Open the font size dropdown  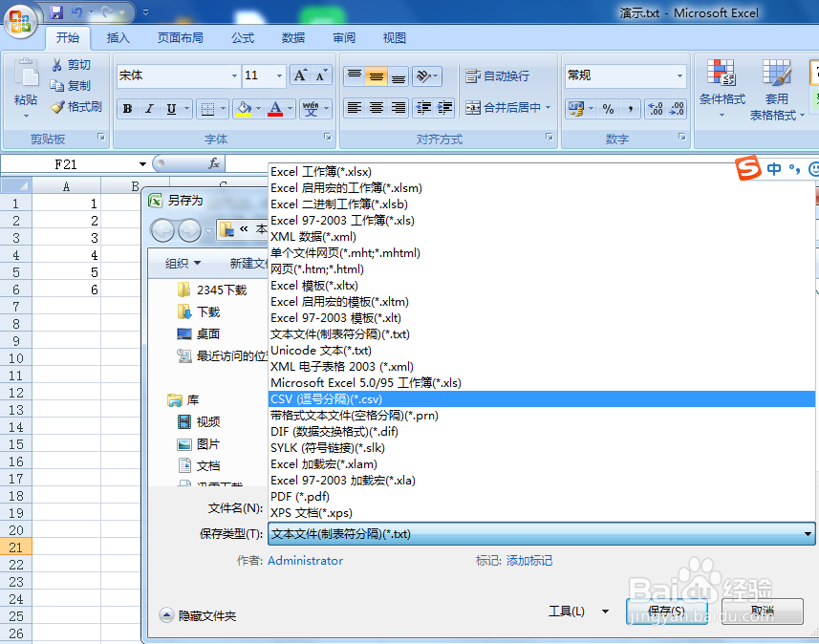[279, 75]
